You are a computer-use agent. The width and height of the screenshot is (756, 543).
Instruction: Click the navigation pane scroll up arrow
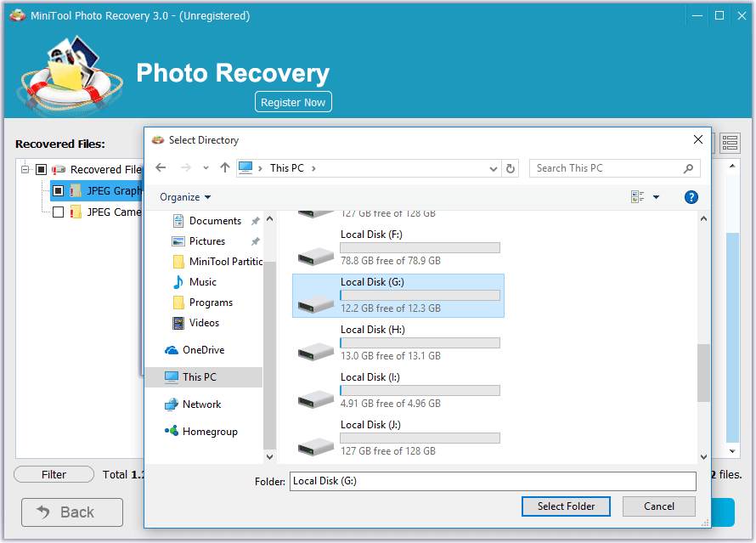coord(269,219)
